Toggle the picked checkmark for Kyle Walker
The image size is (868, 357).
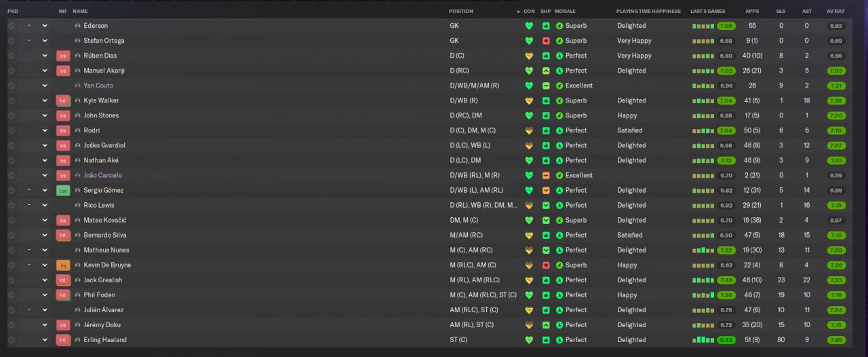click(12, 100)
